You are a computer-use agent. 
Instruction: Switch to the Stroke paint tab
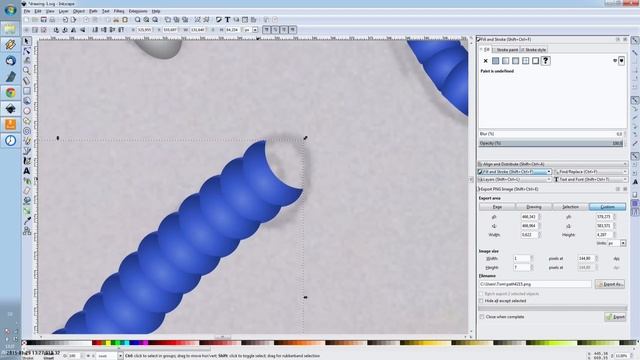[x=507, y=50]
